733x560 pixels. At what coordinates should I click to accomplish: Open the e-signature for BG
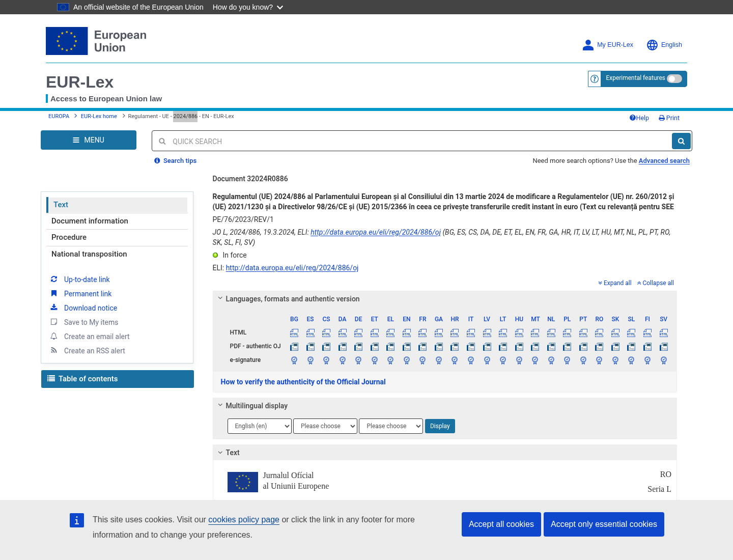tap(294, 360)
